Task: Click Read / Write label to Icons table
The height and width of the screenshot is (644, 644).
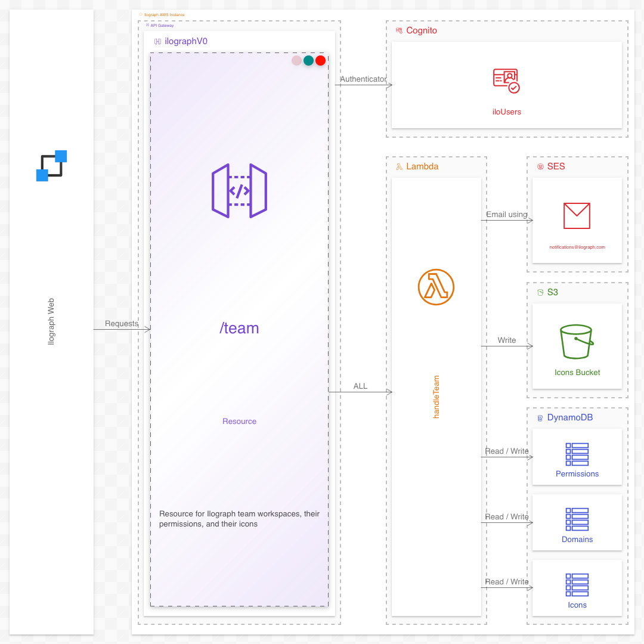Action: pyautogui.click(x=506, y=581)
